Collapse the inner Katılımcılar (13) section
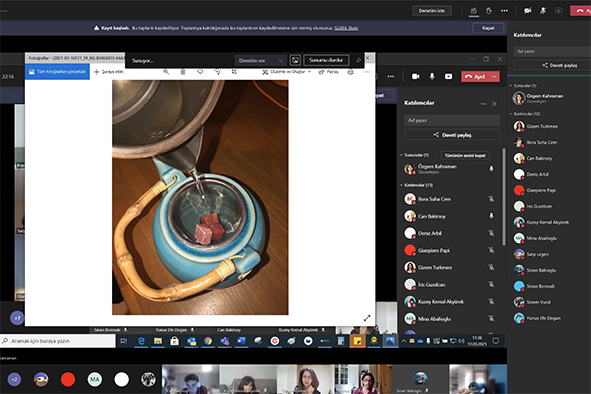The image size is (591, 394). 401,185
